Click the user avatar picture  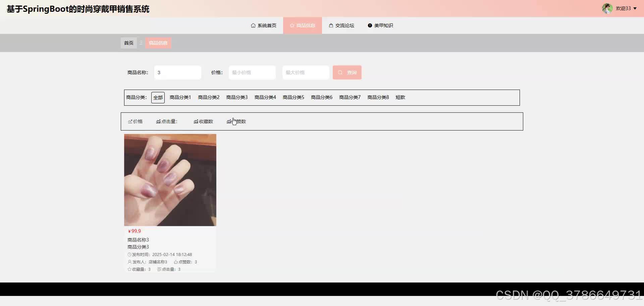pyautogui.click(x=607, y=8)
